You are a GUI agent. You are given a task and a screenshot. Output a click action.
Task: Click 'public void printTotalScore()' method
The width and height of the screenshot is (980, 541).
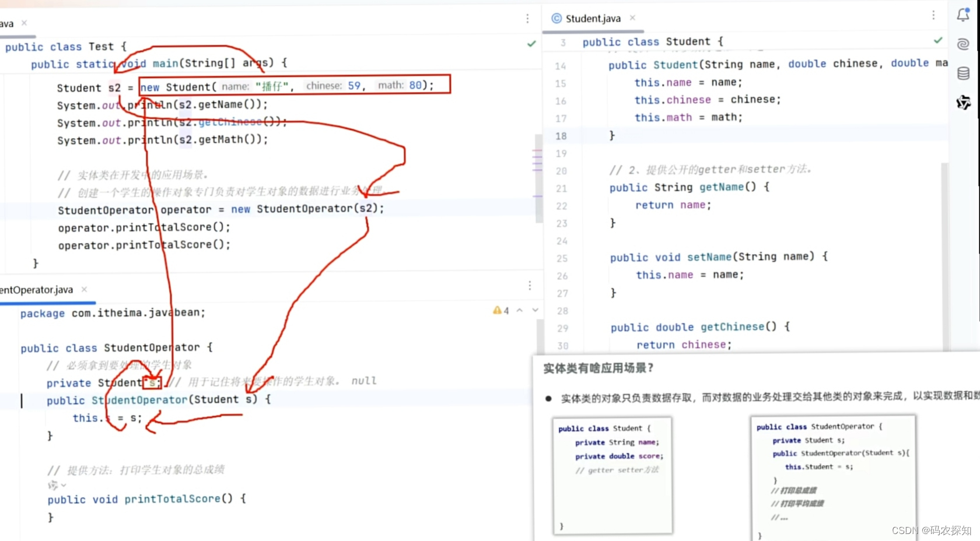point(147,499)
